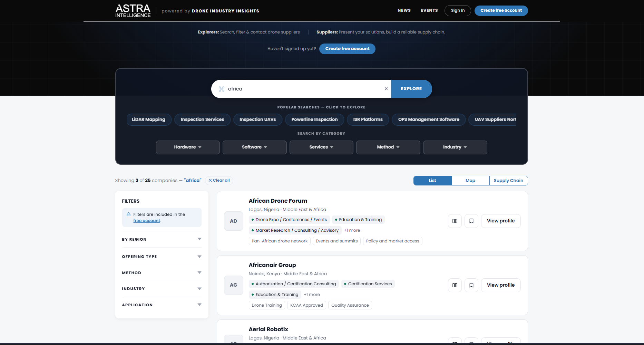Click Create free account below the tagline

[x=347, y=49]
